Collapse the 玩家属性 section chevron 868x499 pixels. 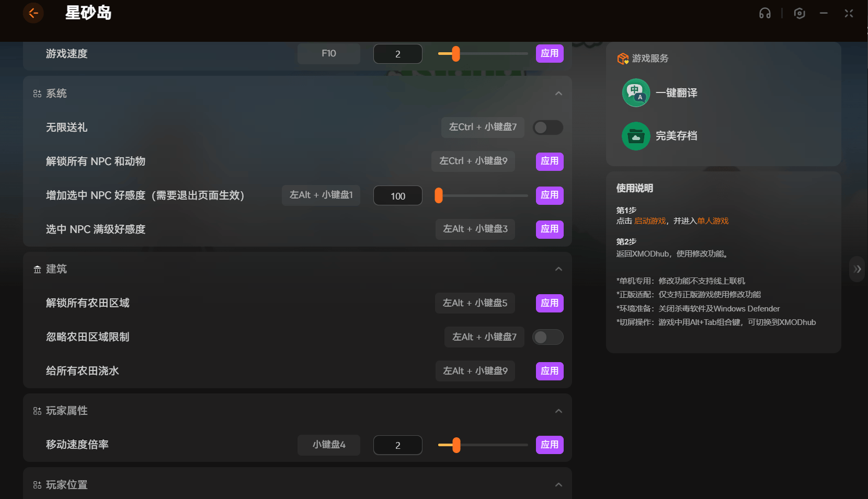[x=558, y=411]
